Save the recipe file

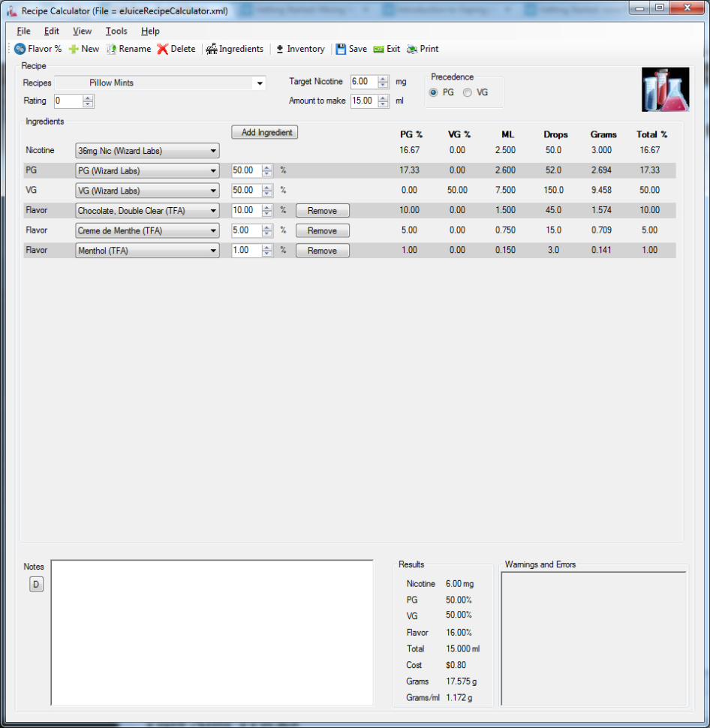[x=351, y=48]
